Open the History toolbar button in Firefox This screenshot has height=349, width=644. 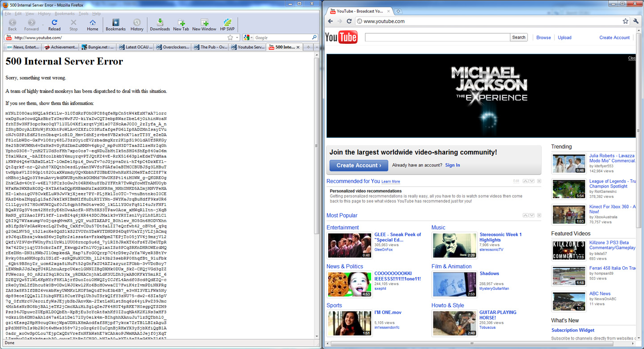(x=137, y=25)
